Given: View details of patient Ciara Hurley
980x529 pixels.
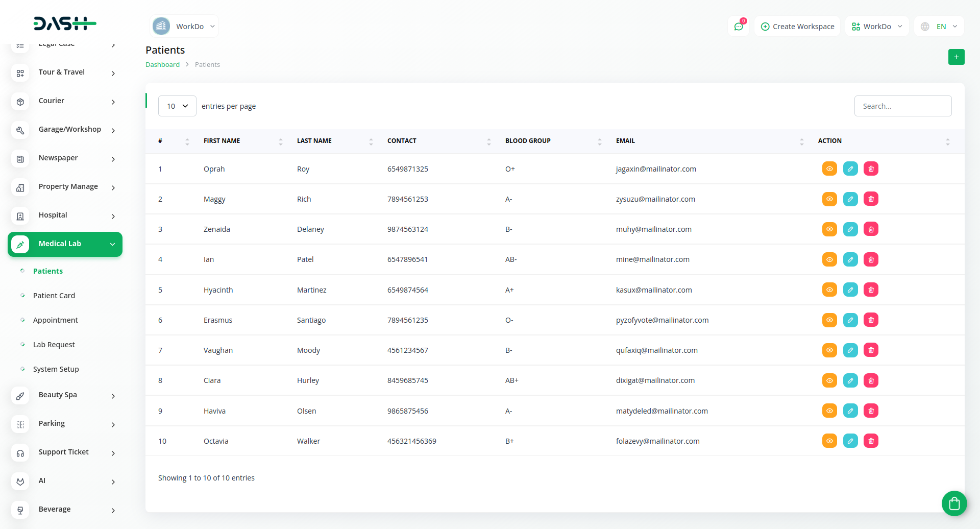Looking at the screenshot, I should tap(829, 380).
